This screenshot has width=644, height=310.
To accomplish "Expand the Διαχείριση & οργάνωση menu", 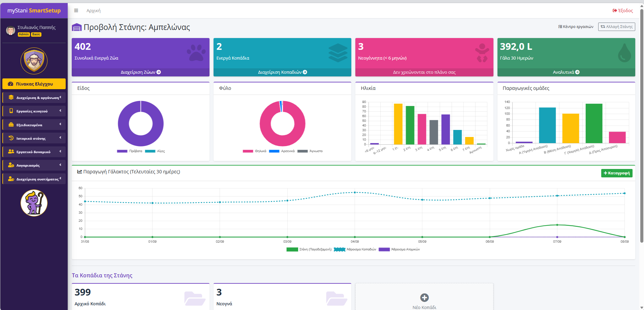I will [x=34, y=98].
